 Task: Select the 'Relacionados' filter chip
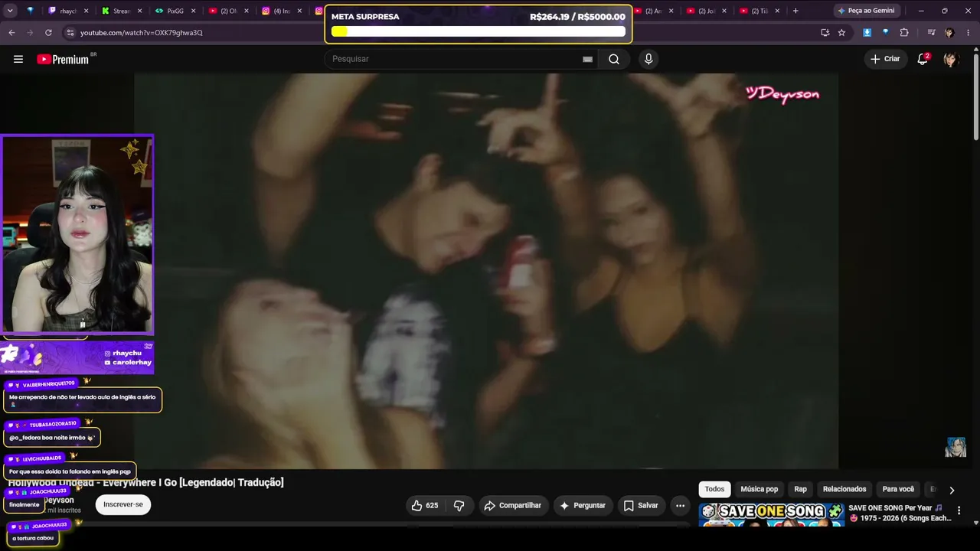coord(844,489)
